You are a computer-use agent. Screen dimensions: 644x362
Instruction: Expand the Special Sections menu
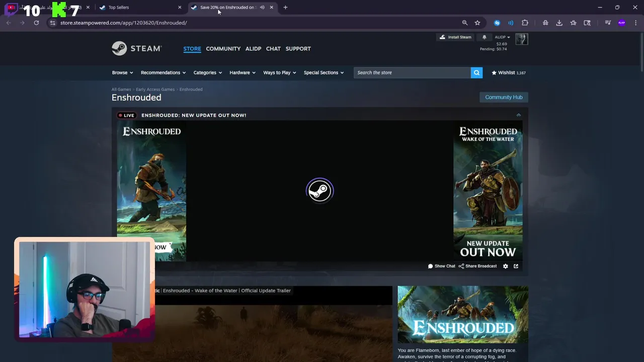(324, 72)
